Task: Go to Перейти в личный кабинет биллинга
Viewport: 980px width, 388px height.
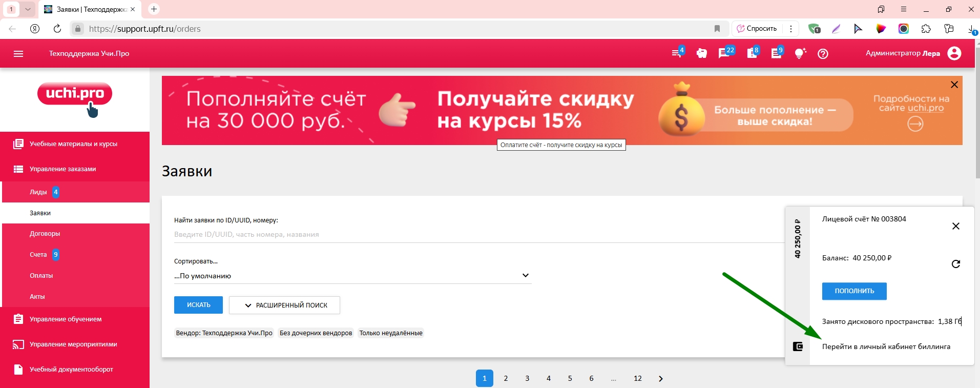Action: pos(886,346)
